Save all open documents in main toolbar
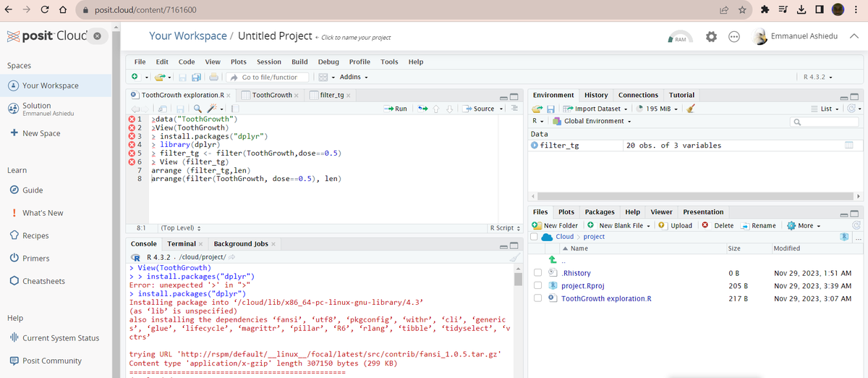The width and height of the screenshot is (868, 378). click(197, 77)
